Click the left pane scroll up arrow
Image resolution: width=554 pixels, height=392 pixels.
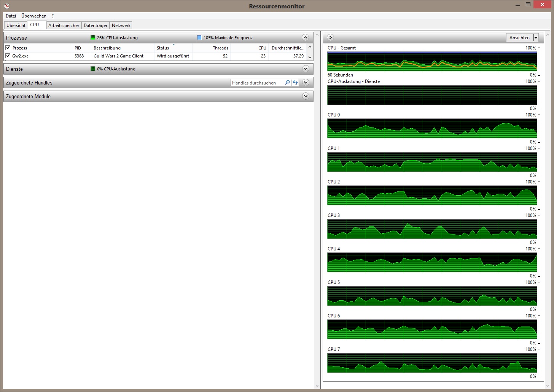tap(317, 35)
